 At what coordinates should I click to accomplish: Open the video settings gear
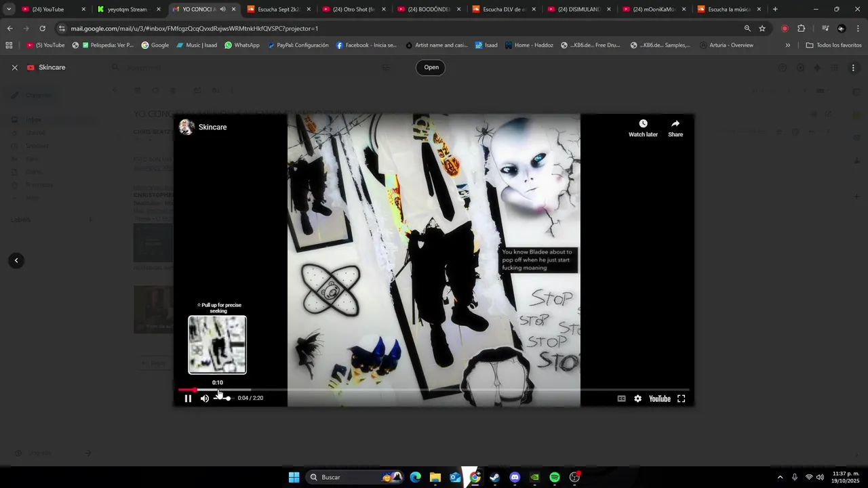637,399
